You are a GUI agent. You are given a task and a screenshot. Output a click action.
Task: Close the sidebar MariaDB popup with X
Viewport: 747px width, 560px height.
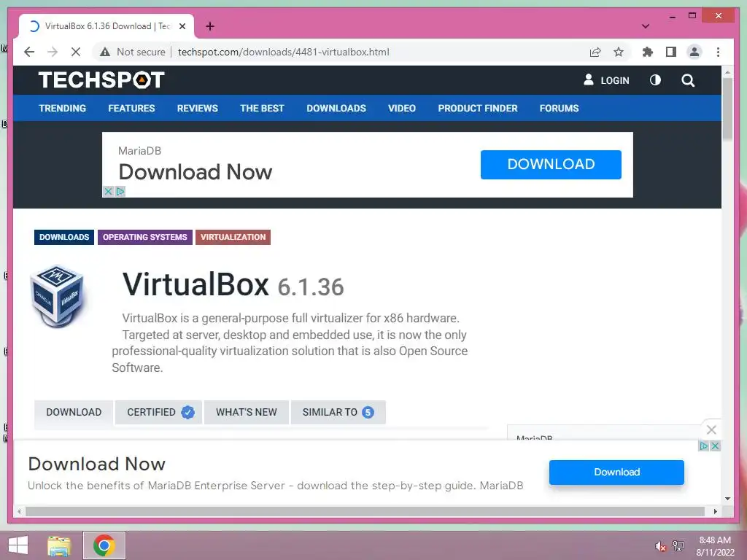[x=712, y=430]
